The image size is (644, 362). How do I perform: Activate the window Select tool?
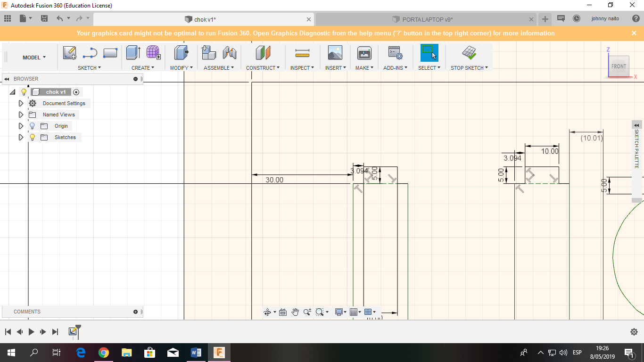tap(429, 52)
